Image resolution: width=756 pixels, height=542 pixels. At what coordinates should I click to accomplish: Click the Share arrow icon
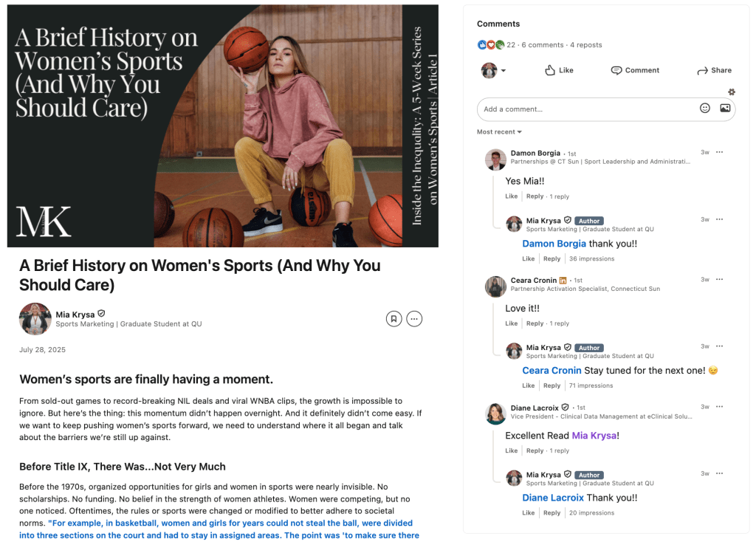click(x=702, y=70)
